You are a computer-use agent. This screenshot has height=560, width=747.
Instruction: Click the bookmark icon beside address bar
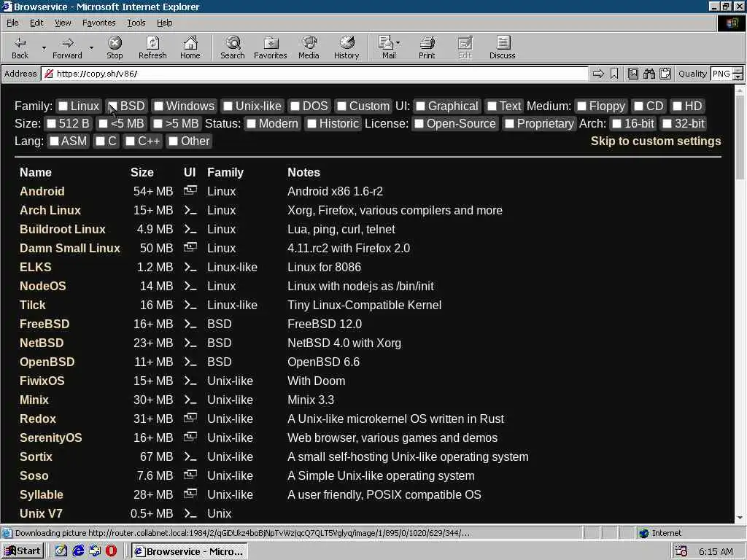click(x=614, y=74)
